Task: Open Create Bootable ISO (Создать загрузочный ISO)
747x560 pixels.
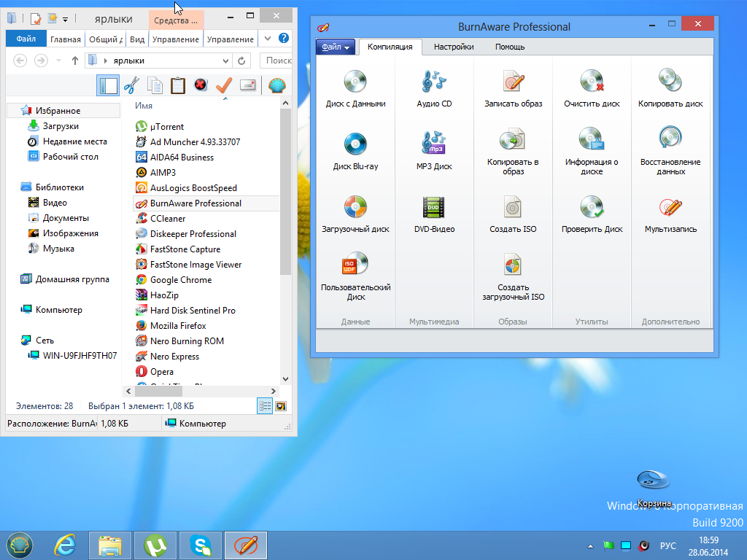Action: (x=513, y=276)
